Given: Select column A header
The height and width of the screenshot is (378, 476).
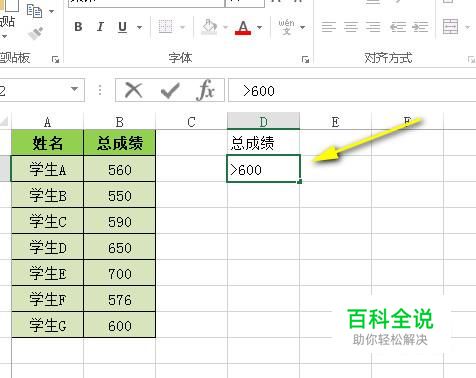Looking at the screenshot, I should (47, 122).
